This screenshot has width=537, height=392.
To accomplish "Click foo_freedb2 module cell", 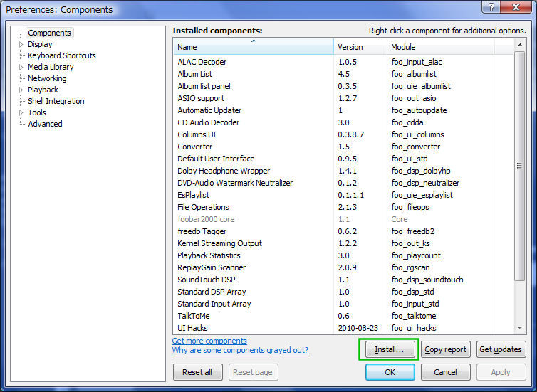I will pyautogui.click(x=412, y=231).
